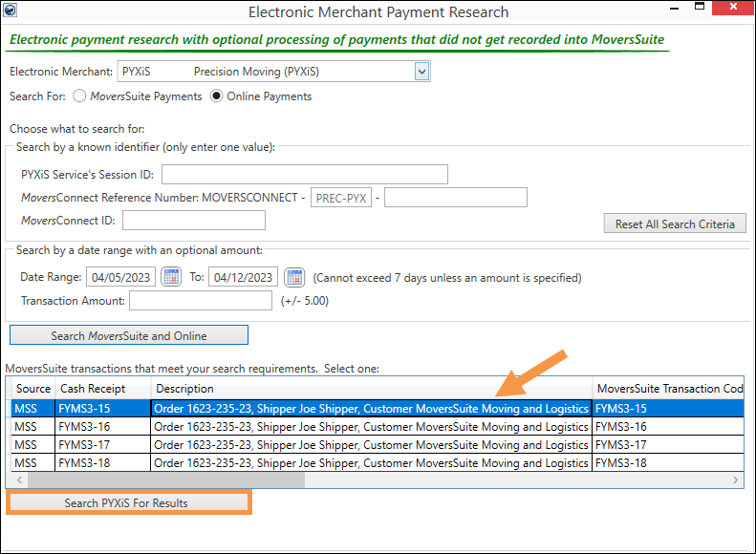Viewport: 756px width, 554px height.
Task: Expand the Electronic Merchant dropdown
Action: click(x=421, y=72)
